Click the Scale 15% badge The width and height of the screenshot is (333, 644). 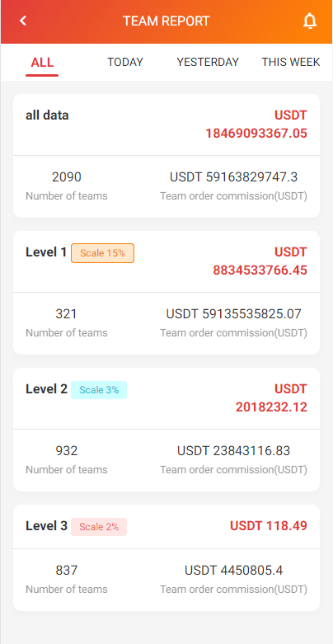[103, 253]
